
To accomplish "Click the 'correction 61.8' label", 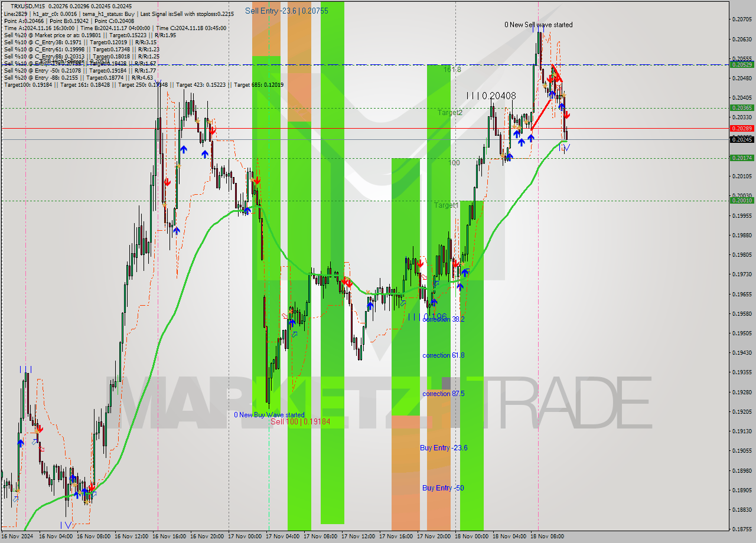I will tap(444, 355).
